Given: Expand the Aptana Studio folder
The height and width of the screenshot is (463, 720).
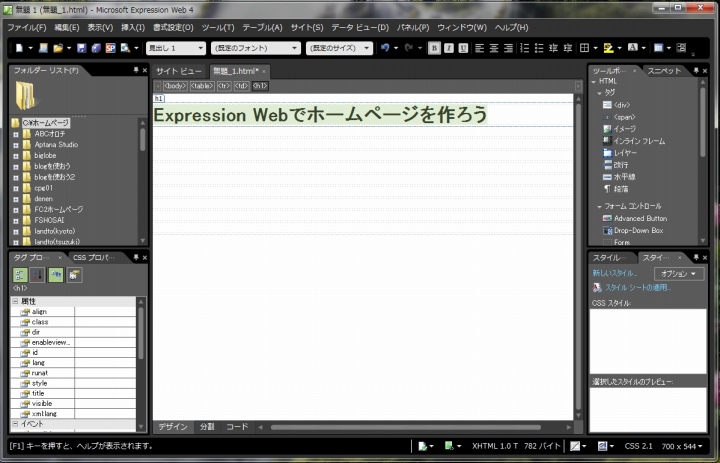Looking at the screenshot, I should (x=16, y=144).
